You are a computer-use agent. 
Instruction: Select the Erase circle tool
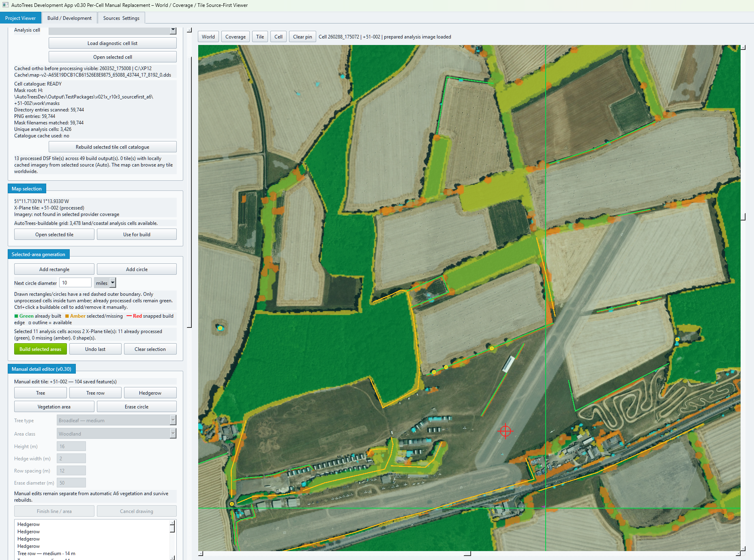[x=137, y=407]
